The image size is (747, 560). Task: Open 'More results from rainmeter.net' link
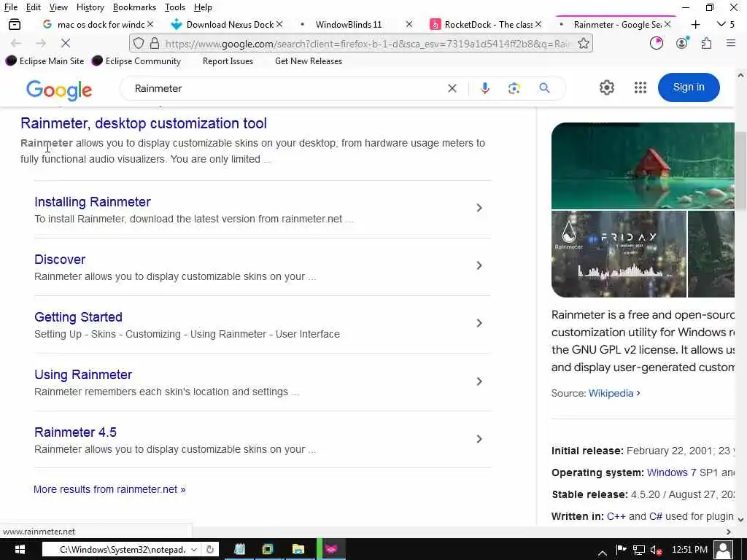point(109,489)
